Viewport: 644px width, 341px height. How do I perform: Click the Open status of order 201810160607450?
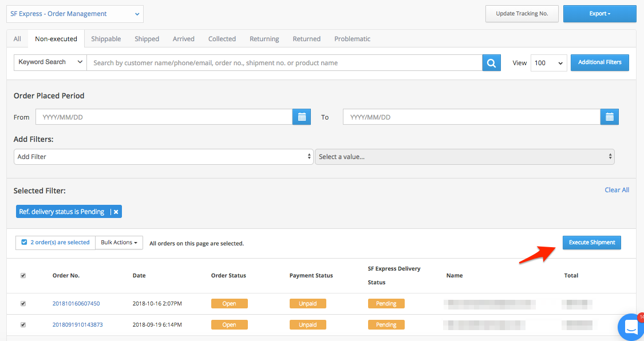click(x=229, y=304)
